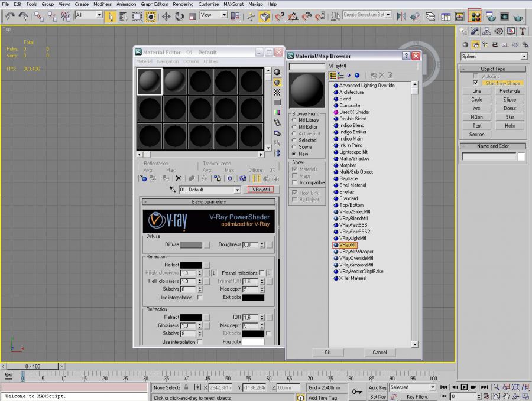The image size is (532, 401).
Task: Activate the Select and Rotate tool
Action: (179, 17)
